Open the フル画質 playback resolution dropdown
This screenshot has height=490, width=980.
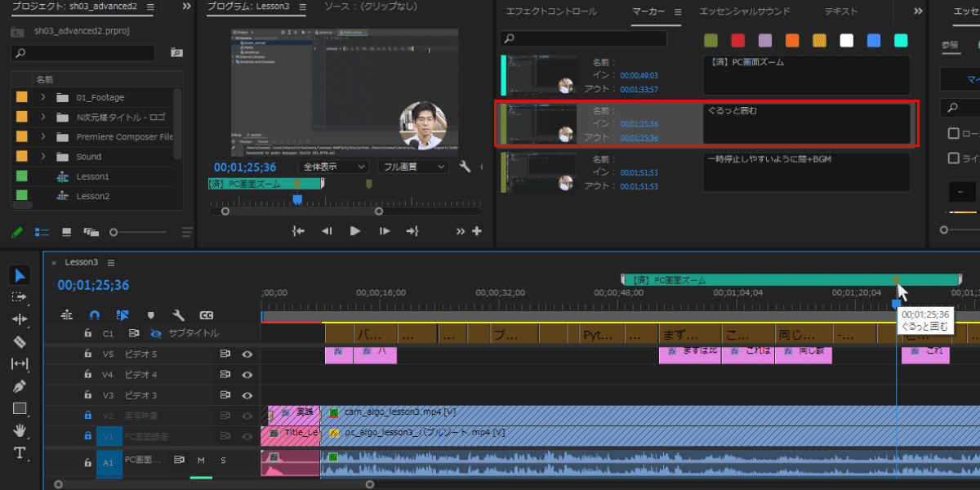coord(412,167)
